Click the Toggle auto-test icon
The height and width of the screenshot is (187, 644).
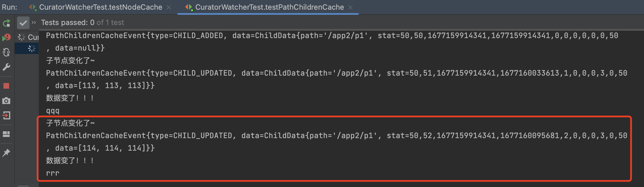[x=6, y=52]
